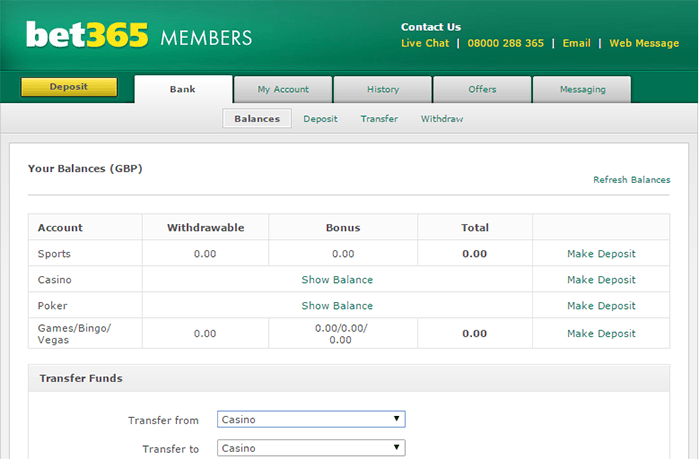Screen dimensions: 699x459
Task: Click the Email contact link
Action: (x=576, y=43)
